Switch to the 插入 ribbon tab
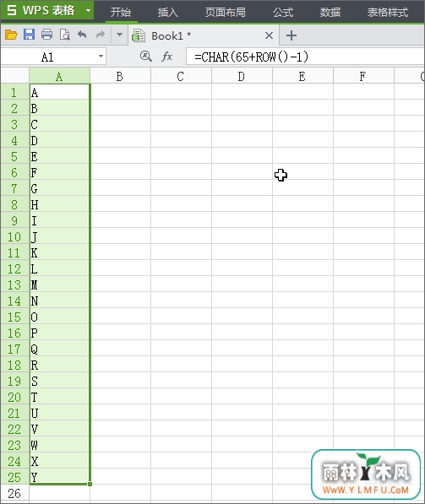The image size is (425, 504). coord(167,12)
